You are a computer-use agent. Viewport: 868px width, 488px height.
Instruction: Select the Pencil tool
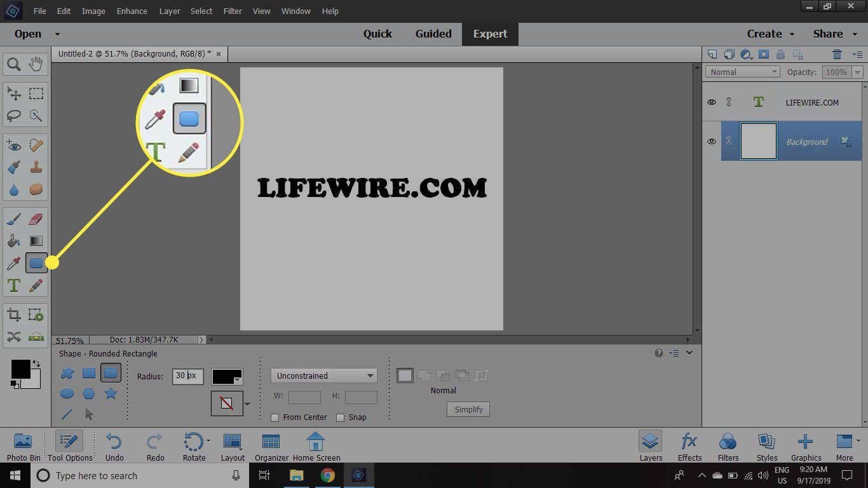click(x=36, y=285)
